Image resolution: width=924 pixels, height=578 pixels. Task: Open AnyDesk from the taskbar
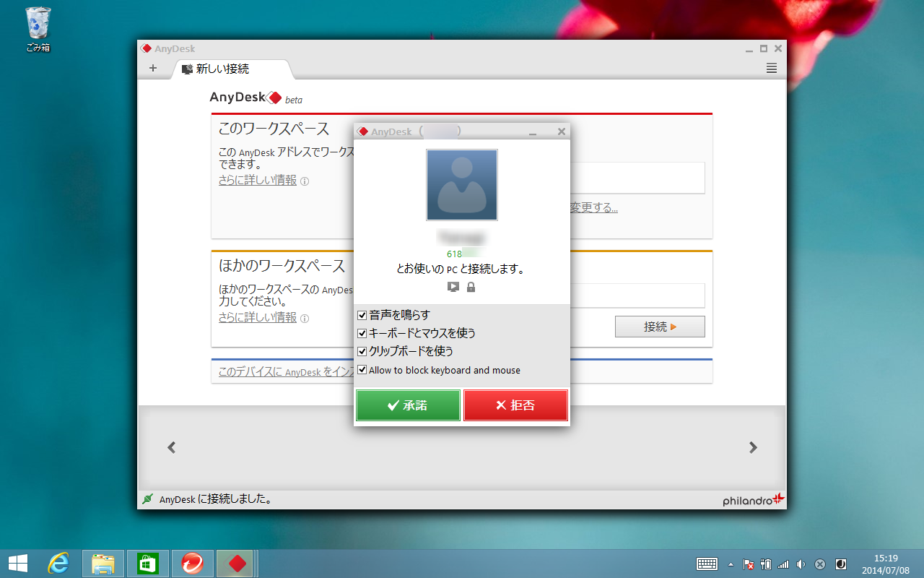pos(235,563)
